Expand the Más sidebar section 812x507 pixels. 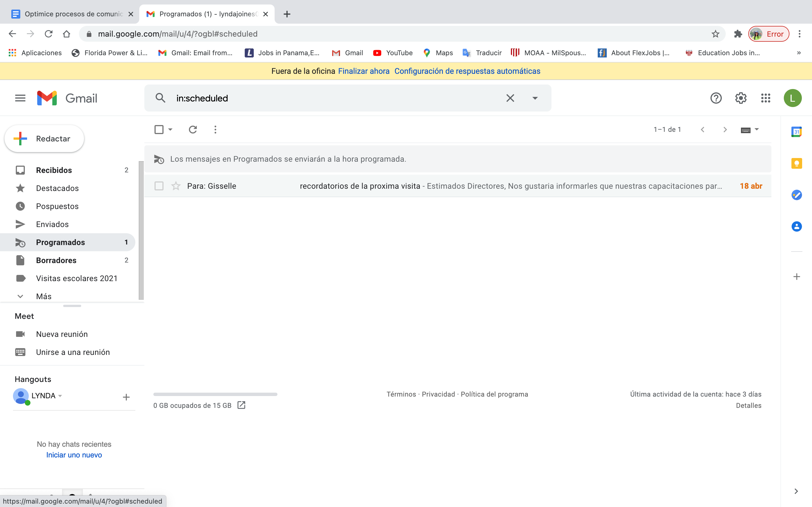click(x=44, y=296)
